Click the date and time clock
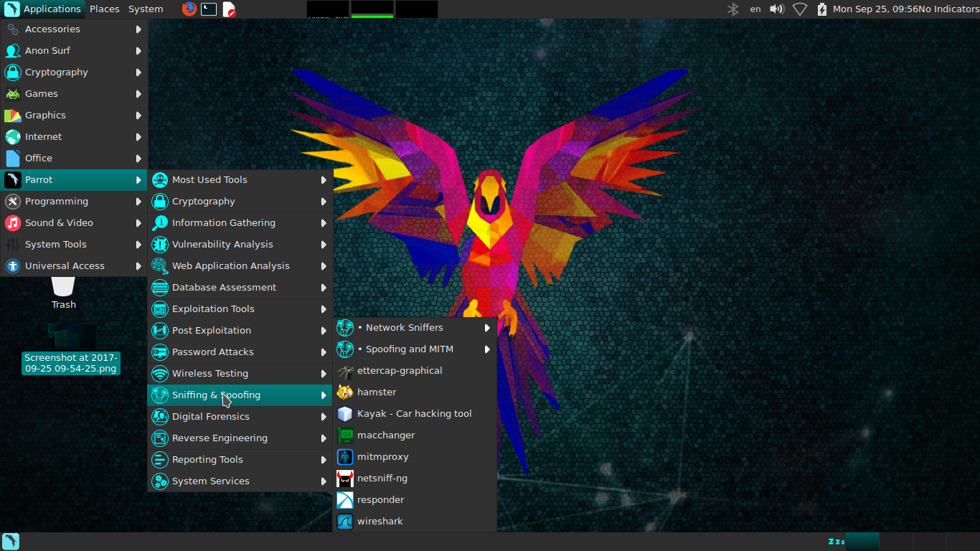This screenshot has height=551, width=980. [x=875, y=9]
